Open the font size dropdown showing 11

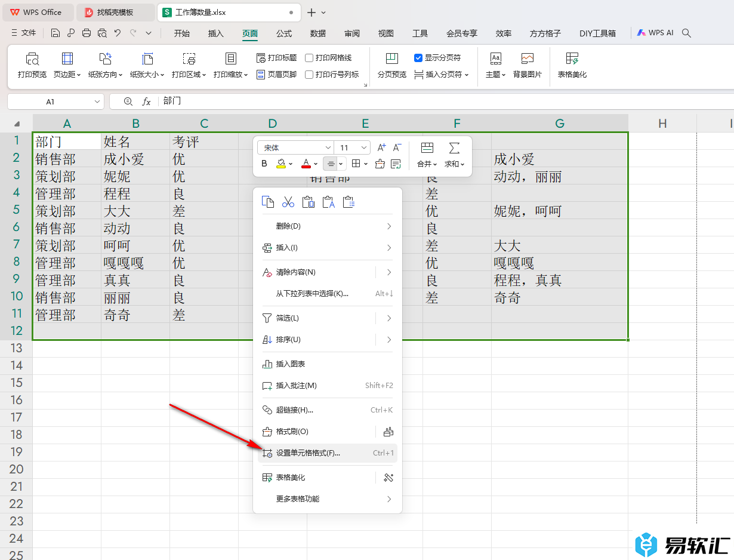click(x=364, y=147)
